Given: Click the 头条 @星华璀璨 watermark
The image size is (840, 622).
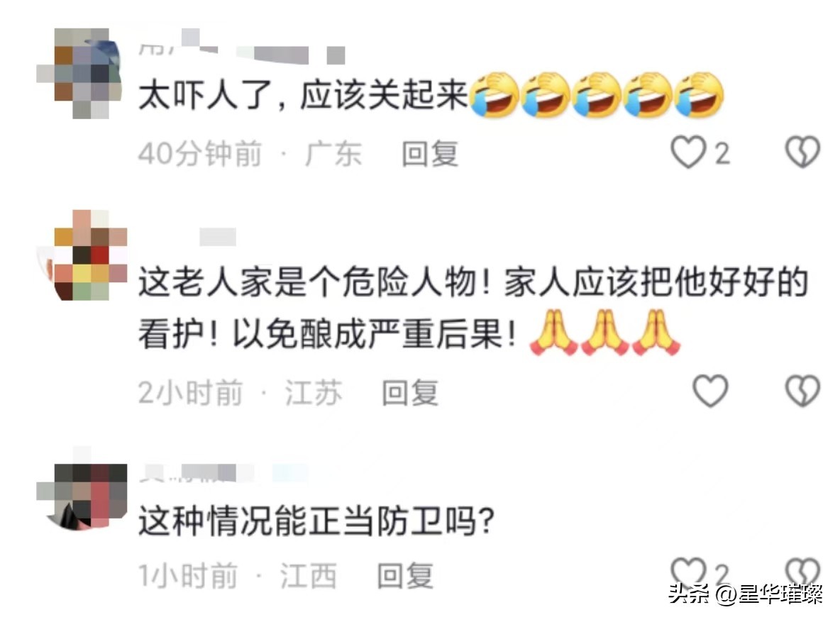Looking at the screenshot, I should click(x=745, y=594).
